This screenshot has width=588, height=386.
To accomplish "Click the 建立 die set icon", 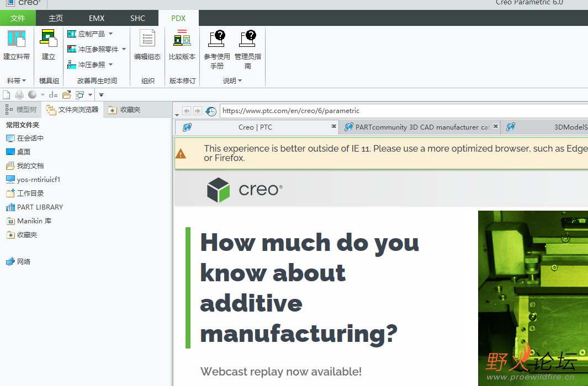I will coord(49,38).
